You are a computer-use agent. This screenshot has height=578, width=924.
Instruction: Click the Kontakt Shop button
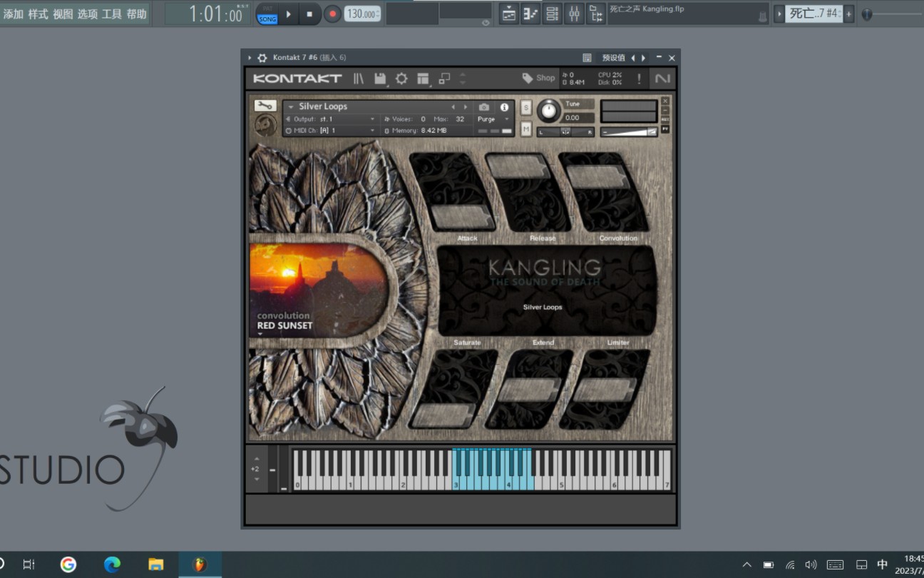tap(538, 78)
